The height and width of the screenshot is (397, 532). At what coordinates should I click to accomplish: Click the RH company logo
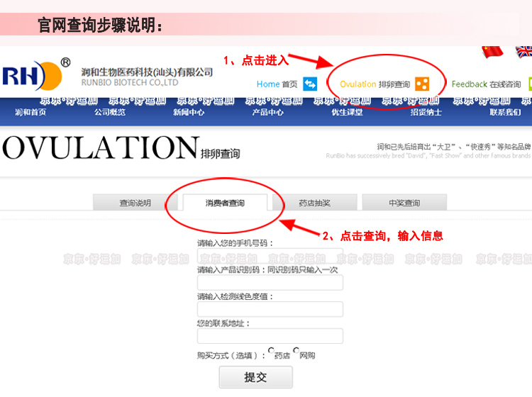pos(36,75)
